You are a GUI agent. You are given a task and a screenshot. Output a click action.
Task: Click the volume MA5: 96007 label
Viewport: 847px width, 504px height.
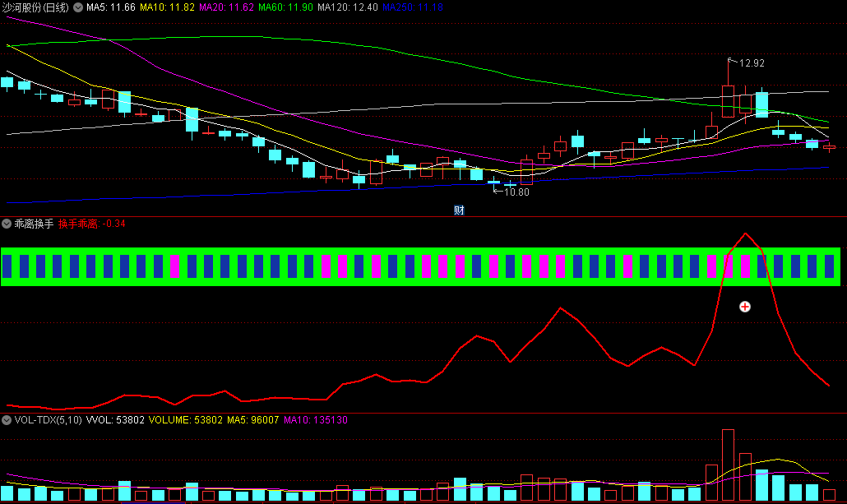pyautogui.click(x=252, y=420)
